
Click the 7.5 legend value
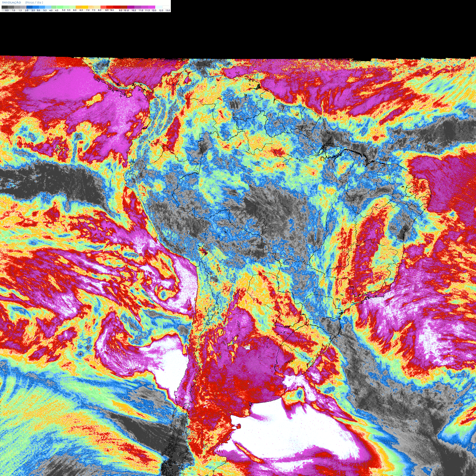point(94,10)
